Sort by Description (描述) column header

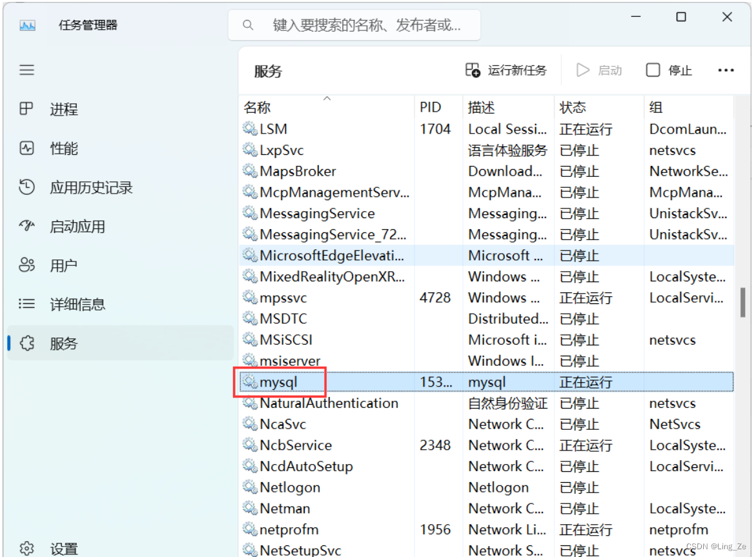[x=509, y=107]
